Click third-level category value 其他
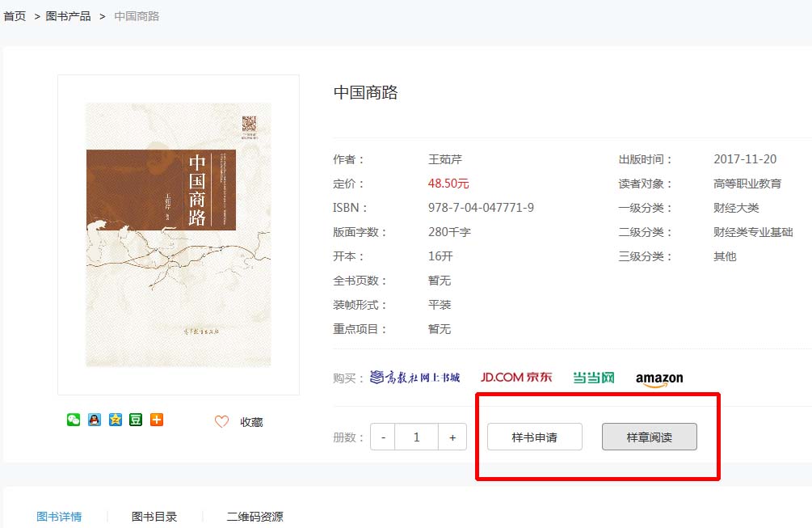 click(725, 256)
